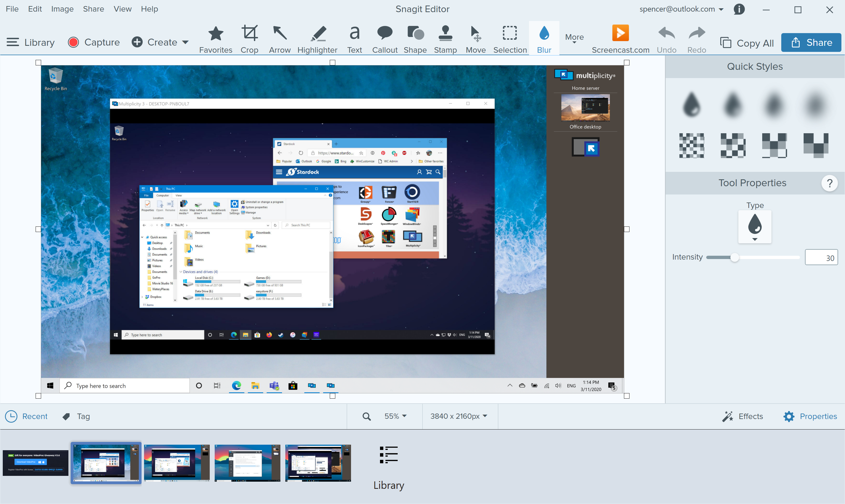Select the Arrow tool
Screen dimensions: 845x504
click(280, 39)
